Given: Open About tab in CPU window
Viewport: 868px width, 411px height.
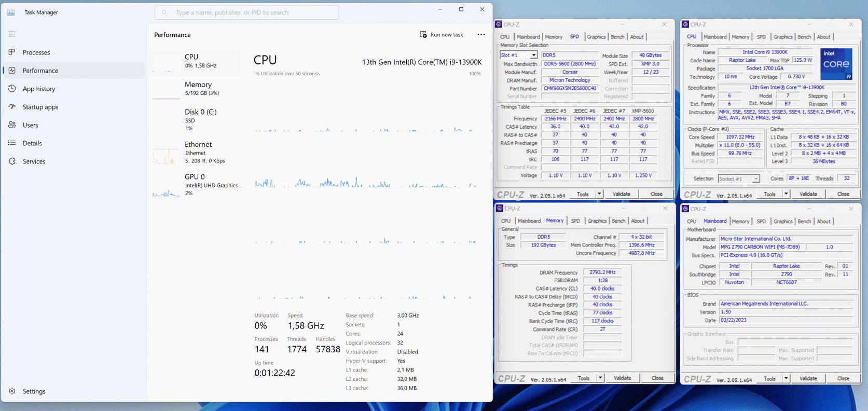Looking at the screenshot, I should coord(823,37).
